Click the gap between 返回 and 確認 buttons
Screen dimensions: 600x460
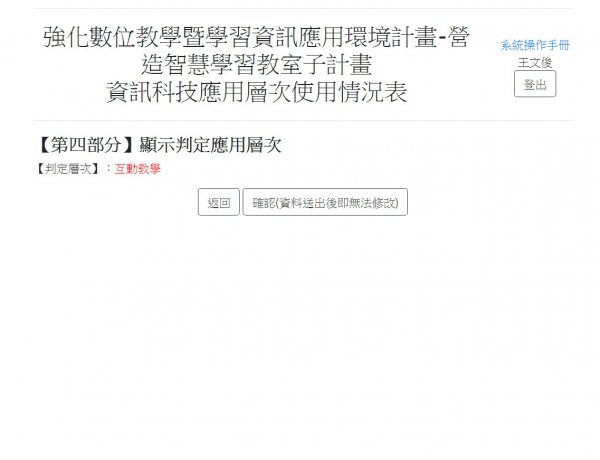click(x=241, y=202)
